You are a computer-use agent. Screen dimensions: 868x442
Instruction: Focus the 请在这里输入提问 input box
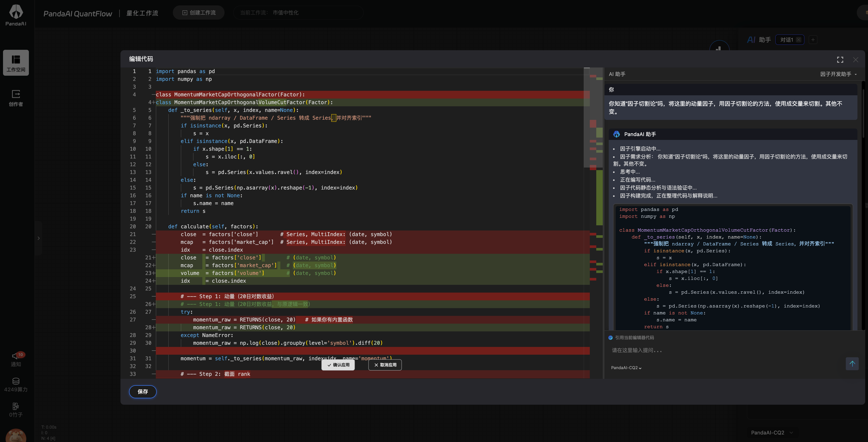724,351
